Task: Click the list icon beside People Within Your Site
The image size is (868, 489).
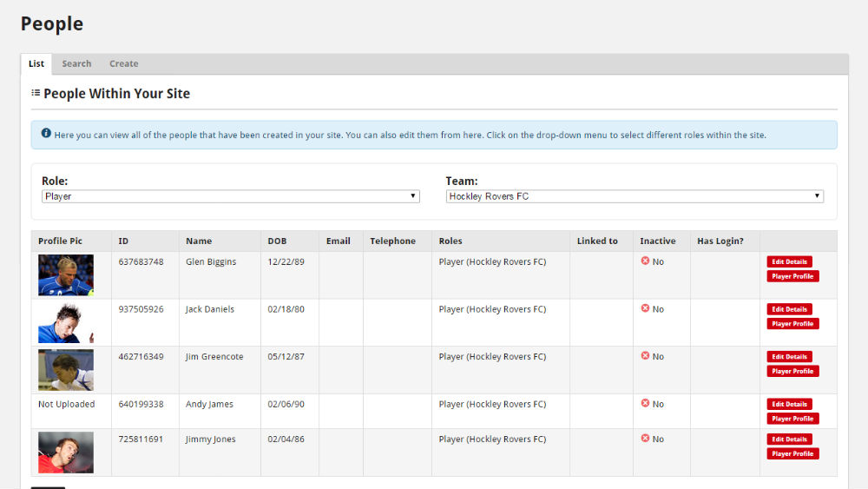Action: [x=36, y=92]
